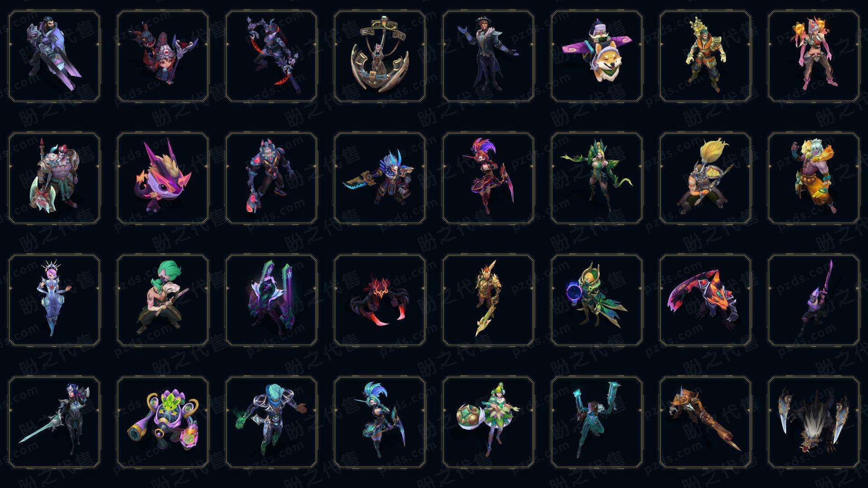The image size is (868, 488).
Task: Click the golden anchor ship little legend
Action: pyautogui.click(x=380, y=56)
